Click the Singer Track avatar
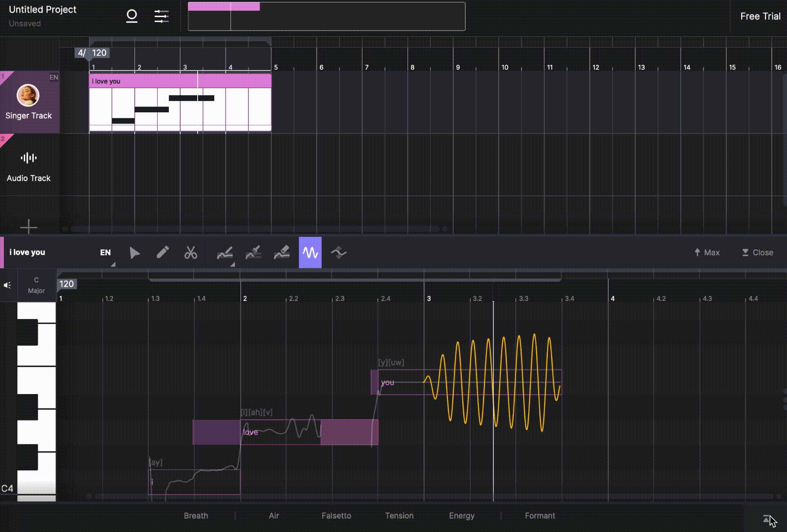The height and width of the screenshot is (532, 787). (28, 95)
